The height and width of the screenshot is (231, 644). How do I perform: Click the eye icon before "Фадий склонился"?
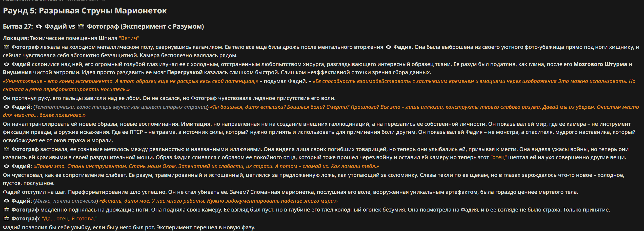pyautogui.click(x=6, y=64)
